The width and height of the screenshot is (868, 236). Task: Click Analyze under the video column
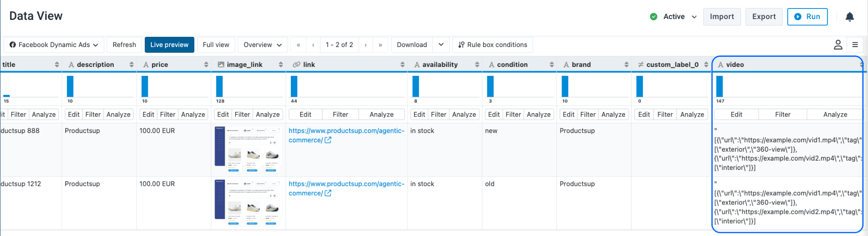[x=835, y=114]
